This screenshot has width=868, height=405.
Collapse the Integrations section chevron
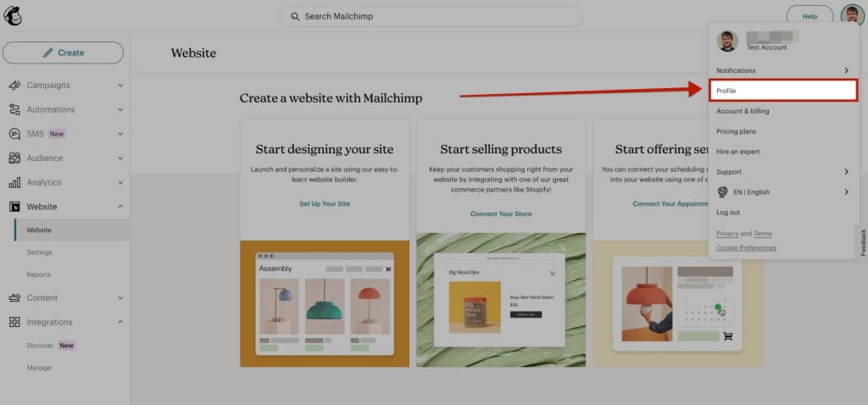120,322
